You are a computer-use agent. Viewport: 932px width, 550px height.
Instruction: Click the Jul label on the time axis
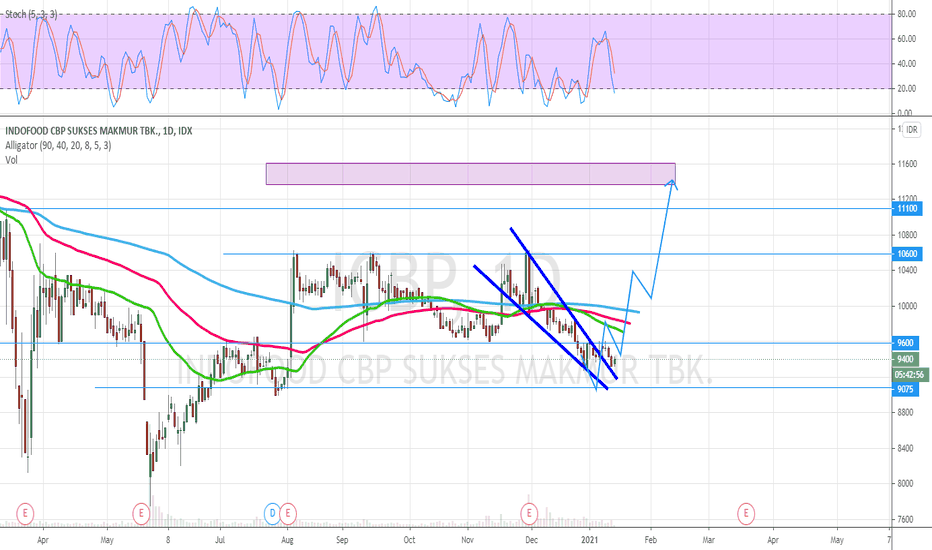(x=220, y=540)
